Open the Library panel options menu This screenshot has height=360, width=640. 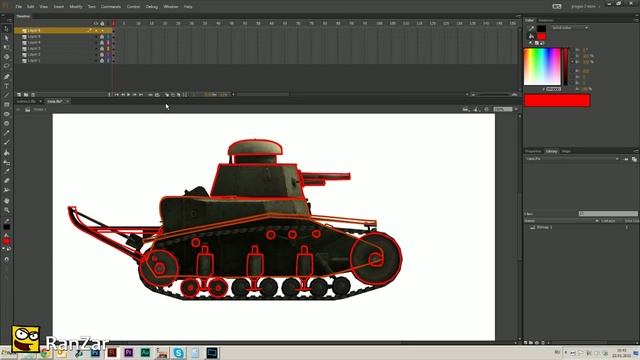[x=636, y=151]
